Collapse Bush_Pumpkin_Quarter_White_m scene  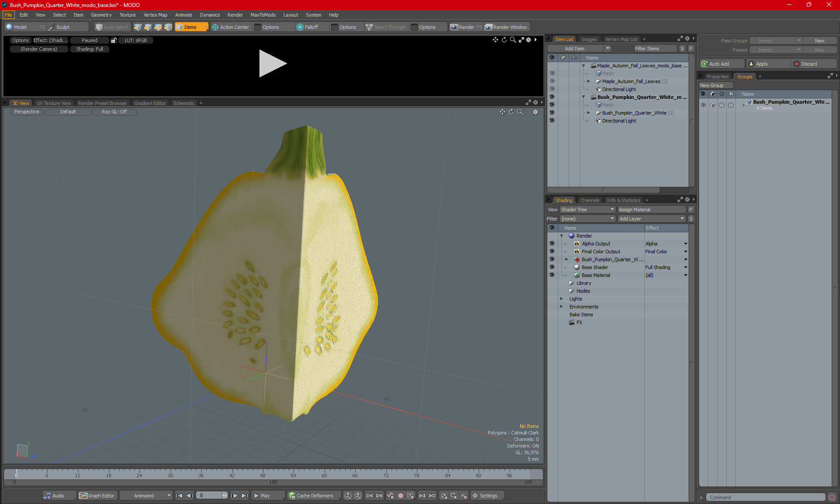[583, 97]
